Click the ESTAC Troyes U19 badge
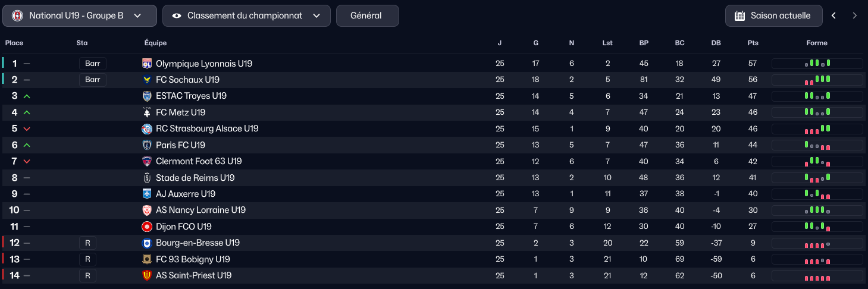This screenshot has height=289, width=868. pyautogui.click(x=147, y=96)
